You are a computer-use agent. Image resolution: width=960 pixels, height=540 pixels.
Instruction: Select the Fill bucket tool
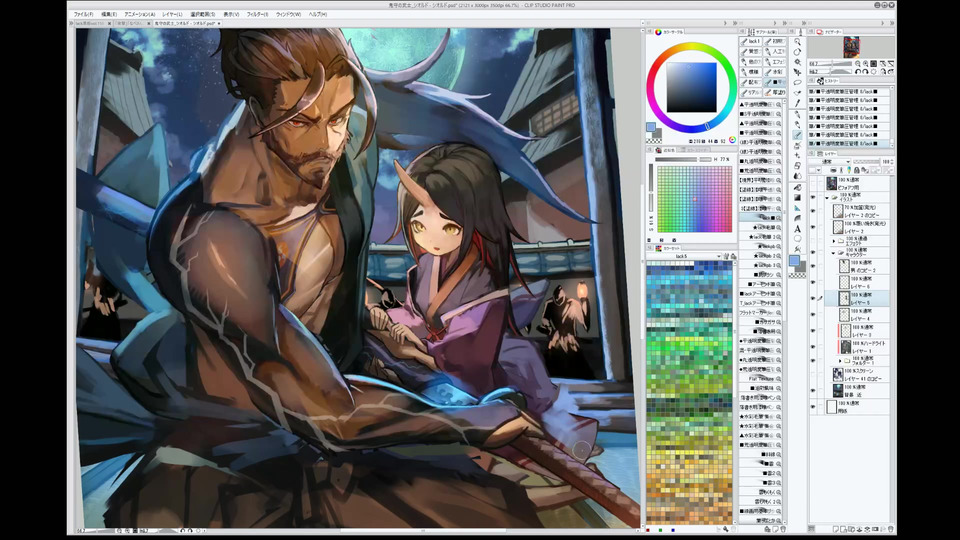coord(797,187)
